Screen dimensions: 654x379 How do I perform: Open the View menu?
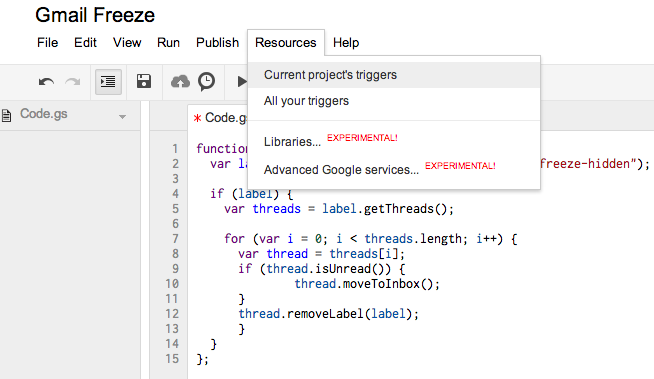(127, 43)
